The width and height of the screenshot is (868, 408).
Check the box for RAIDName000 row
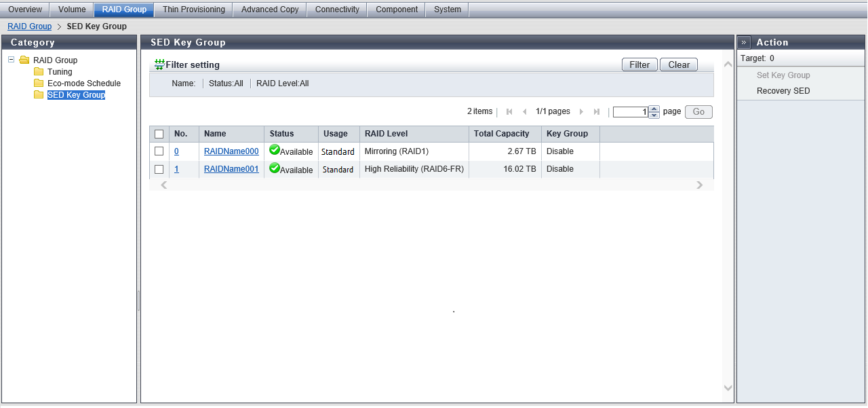159,151
